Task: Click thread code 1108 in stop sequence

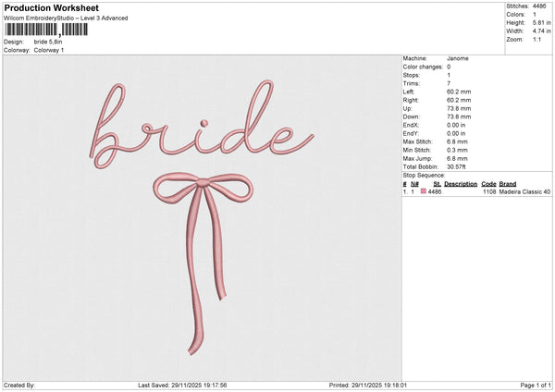Action: (489, 191)
